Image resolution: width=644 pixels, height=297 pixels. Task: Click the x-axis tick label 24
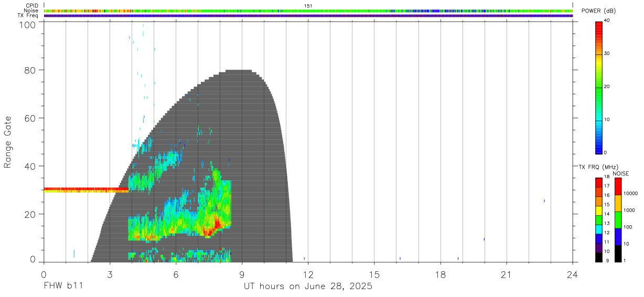pos(573,274)
